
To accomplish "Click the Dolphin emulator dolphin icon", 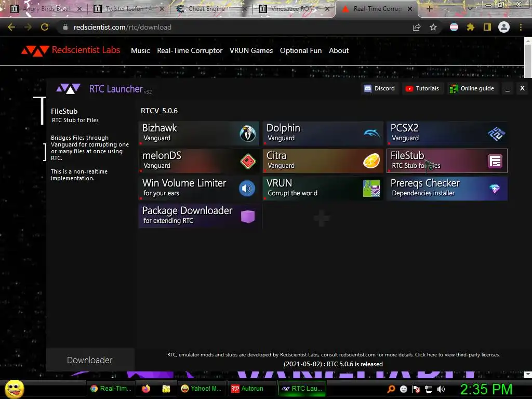I will point(372,134).
